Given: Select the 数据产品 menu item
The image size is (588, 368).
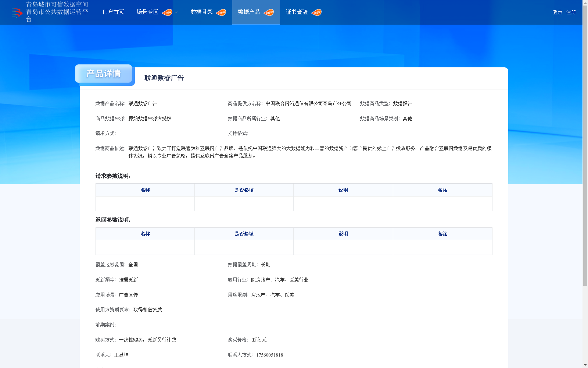Looking at the screenshot, I should [249, 12].
